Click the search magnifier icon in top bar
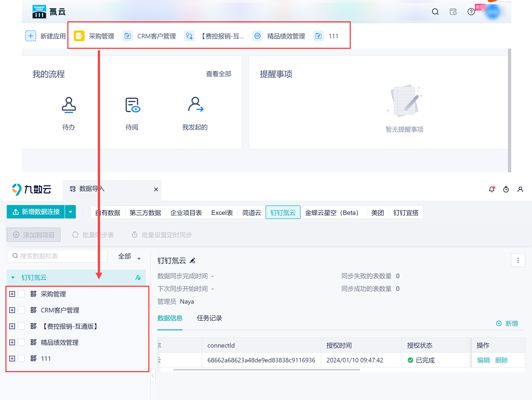Image resolution: width=532 pixels, height=400 pixels. point(435,12)
